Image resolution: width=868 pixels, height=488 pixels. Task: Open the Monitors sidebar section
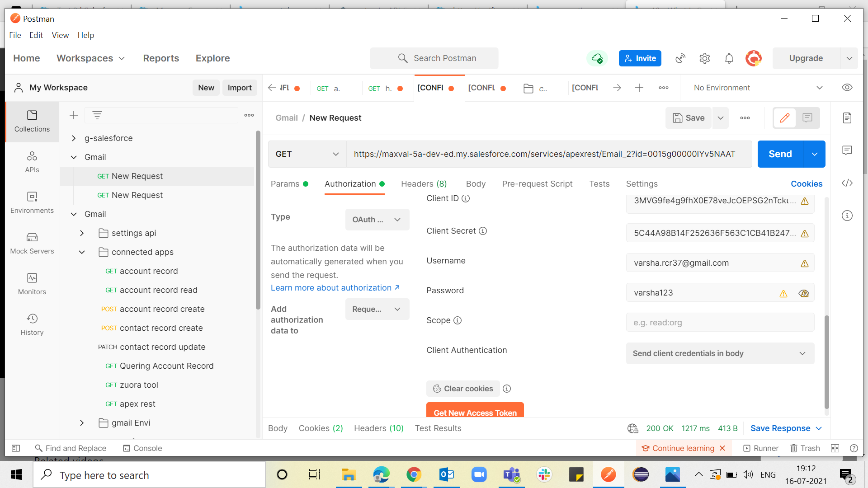tap(32, 284)
